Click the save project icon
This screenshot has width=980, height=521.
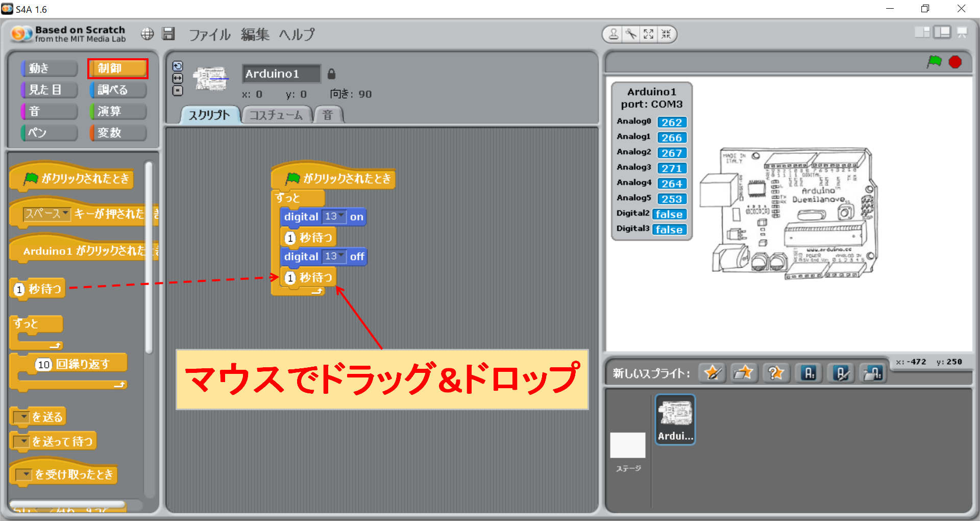pyautogui.click(x=168, y=34)
